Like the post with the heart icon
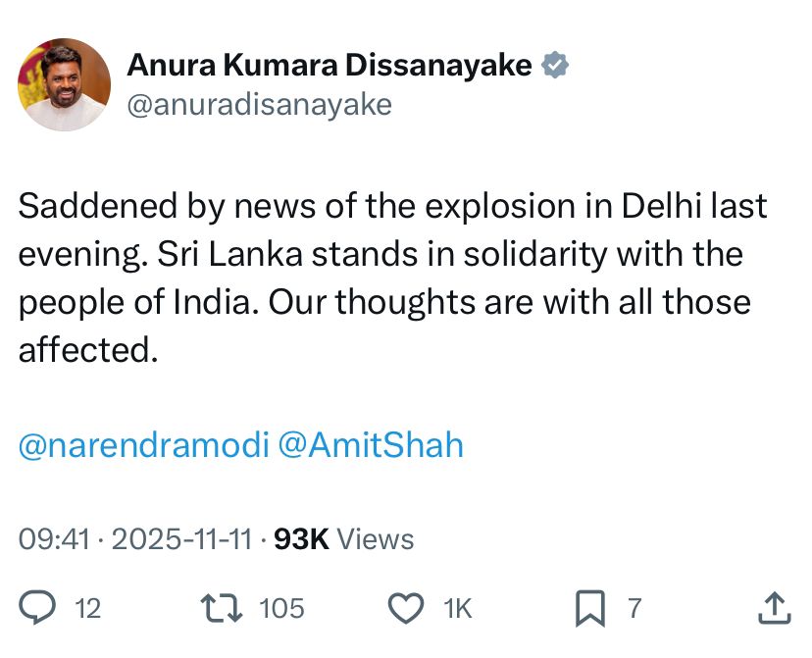Viewport: 812px width, 658px height. click(x=406, y=609)
